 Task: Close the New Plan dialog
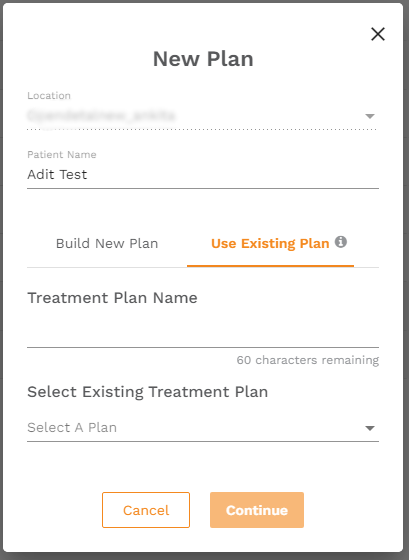378,34
